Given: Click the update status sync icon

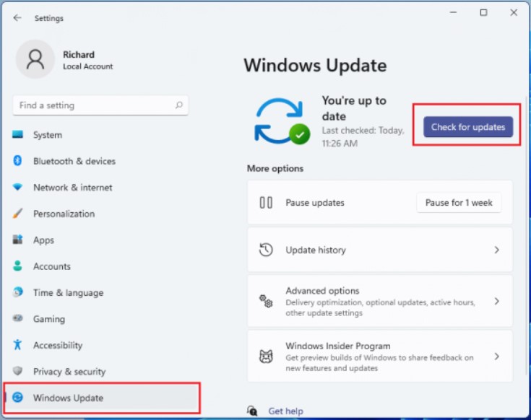Looking at the screenshot, I should click(x=282, y=121).
